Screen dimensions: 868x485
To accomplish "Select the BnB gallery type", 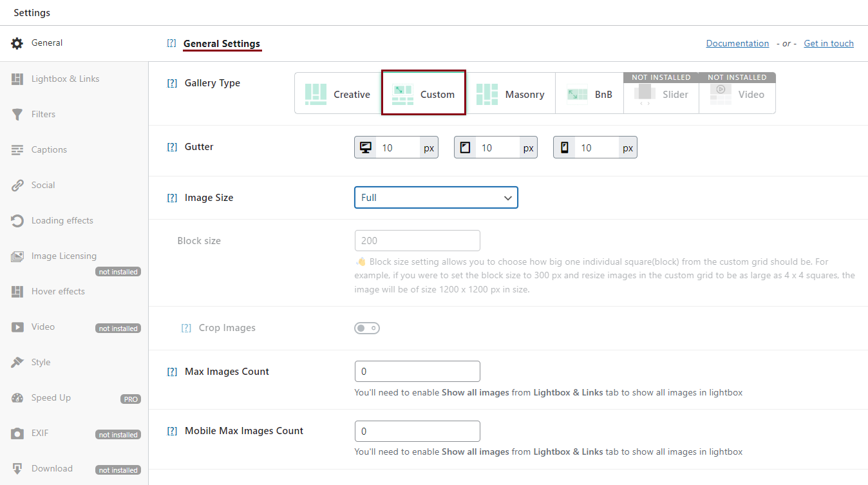I will point(589,94).
